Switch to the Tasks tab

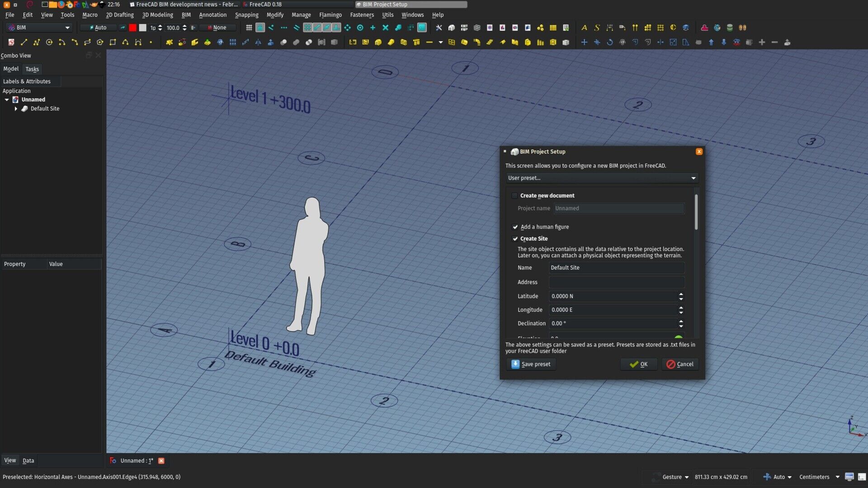coord(32,69)
